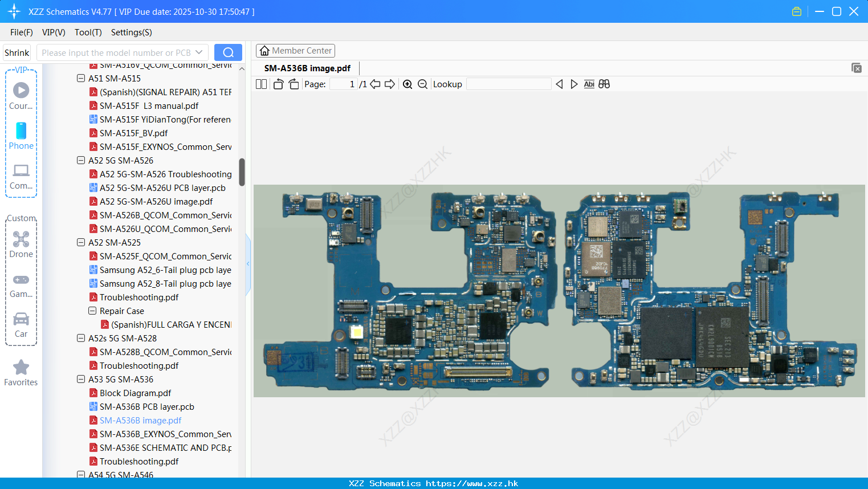The height and width of the screenshot is (489, 868).
Task: Open the www.xzz.hk website link
Action: [x=472, y=483]
